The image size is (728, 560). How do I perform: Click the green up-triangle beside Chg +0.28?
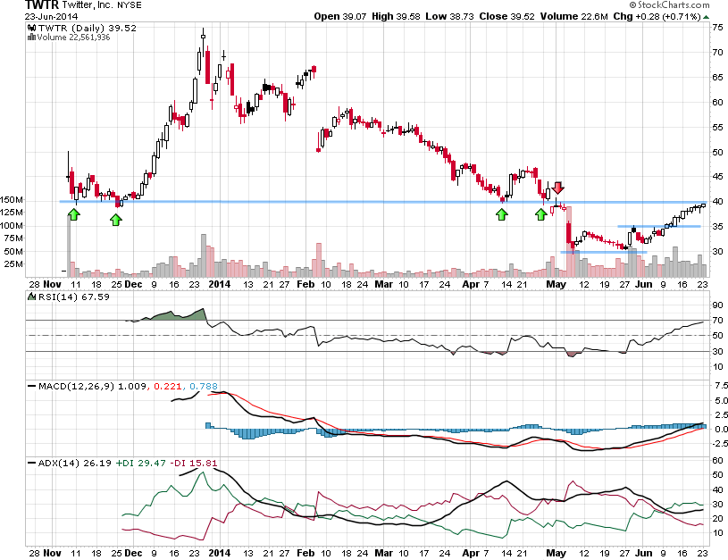click(707, 17)
